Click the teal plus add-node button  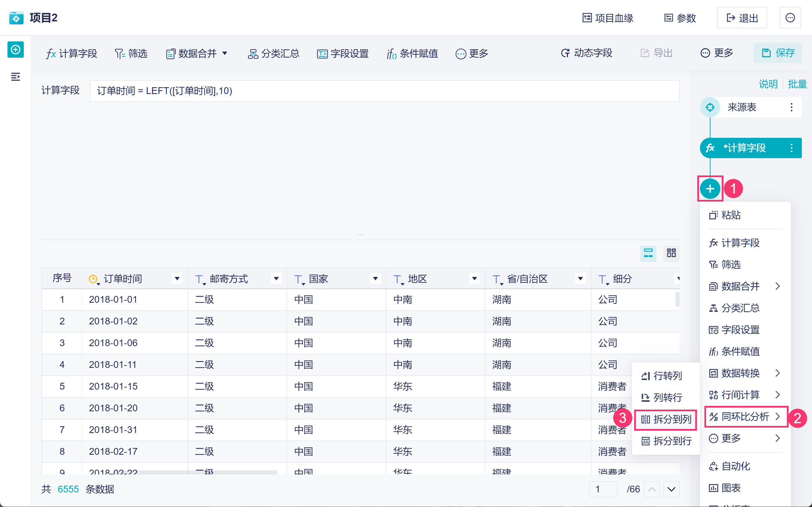coord(710,189)
